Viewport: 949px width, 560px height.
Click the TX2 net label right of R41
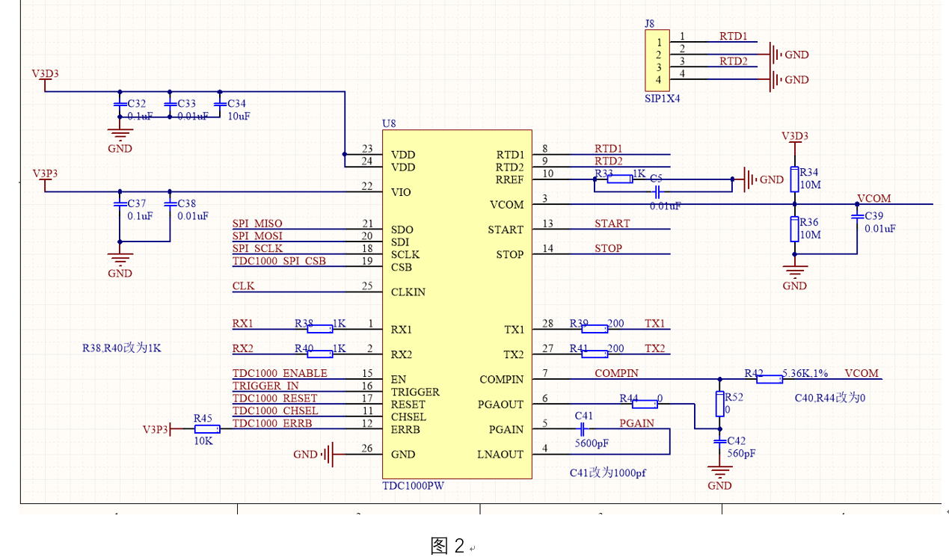pyautogui.click(x=655, y=348)
